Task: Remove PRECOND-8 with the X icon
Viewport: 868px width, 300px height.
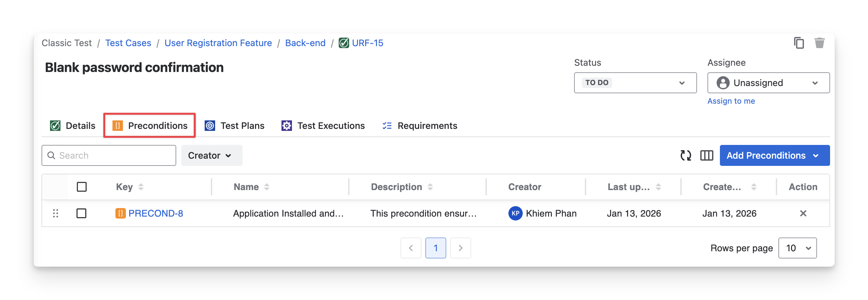Action: point(803,213)
